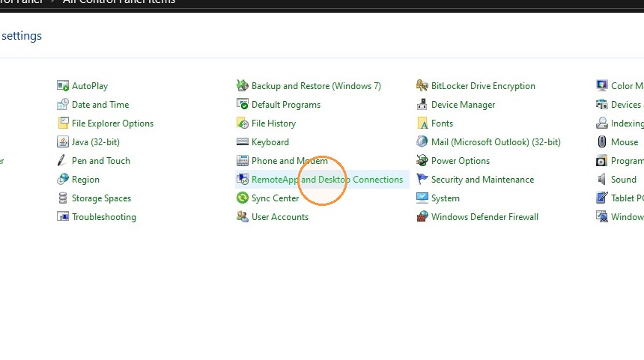The width and height of the screenshot is (644, 360).
Task: Open Security and Maintenance flag icon
Action: coord(422,180)
